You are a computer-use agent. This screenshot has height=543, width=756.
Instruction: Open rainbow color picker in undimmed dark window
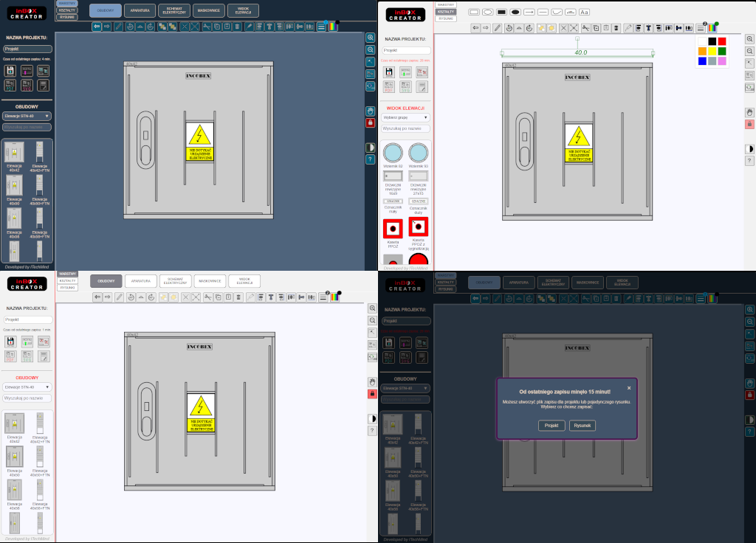pyautogui.click(x=333, y=27)
